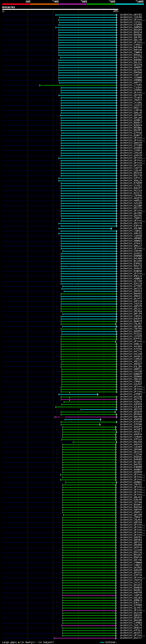
Task: Select the UniRef100_A4R510 label
Action: 131,201
